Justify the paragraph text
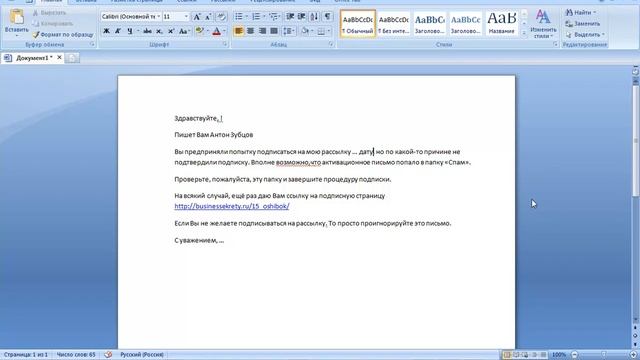This screenshot has height=360, width=640. click(274, 31)
